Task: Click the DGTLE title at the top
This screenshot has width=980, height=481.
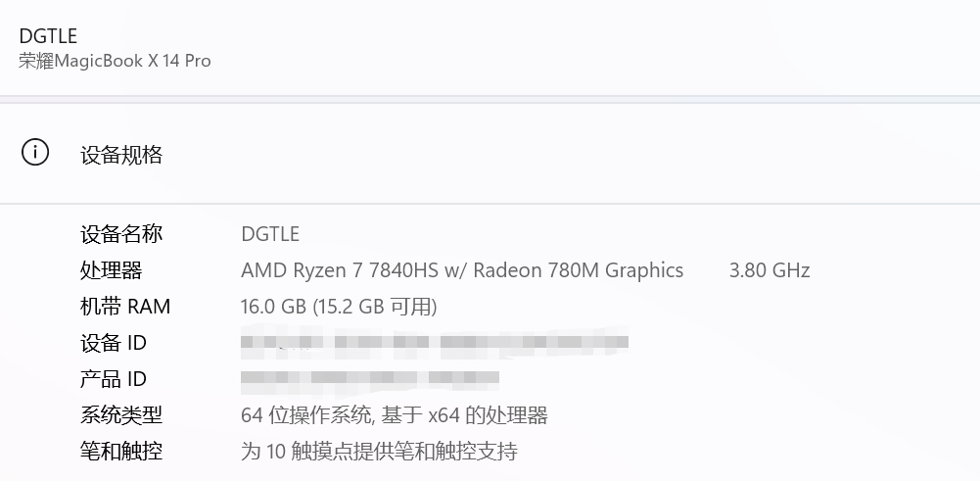Action: (48, 36)
